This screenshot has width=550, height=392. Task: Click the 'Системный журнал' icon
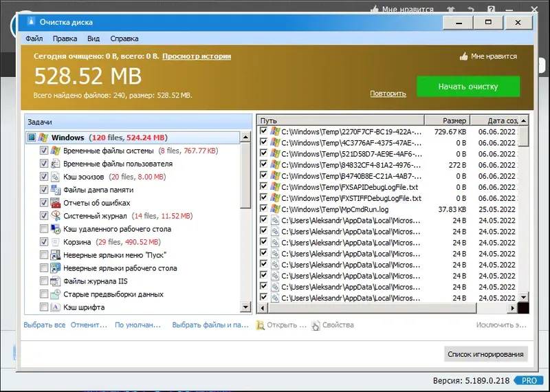[56, 216]
